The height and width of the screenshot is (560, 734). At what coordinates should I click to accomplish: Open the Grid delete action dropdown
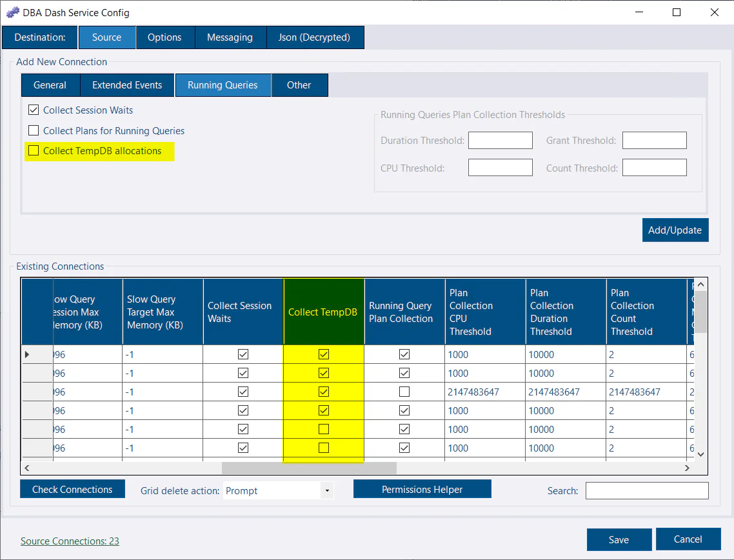(x=326, y=491)
